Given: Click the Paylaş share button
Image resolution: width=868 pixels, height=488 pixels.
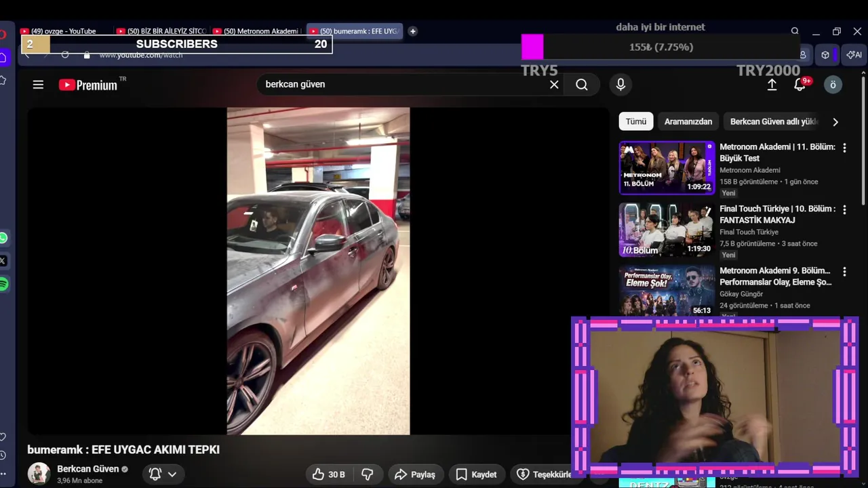Looking at the screenshot, I should pos(415,474).
